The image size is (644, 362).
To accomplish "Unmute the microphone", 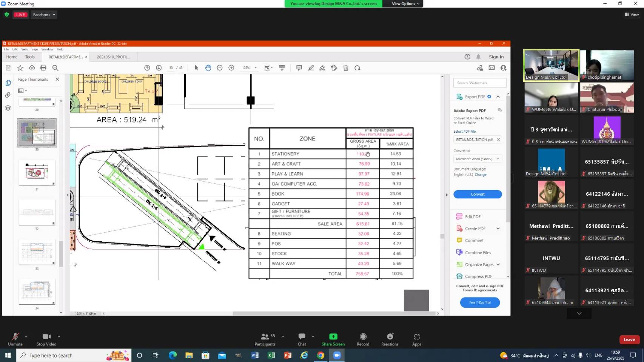I will pos(15,337).
